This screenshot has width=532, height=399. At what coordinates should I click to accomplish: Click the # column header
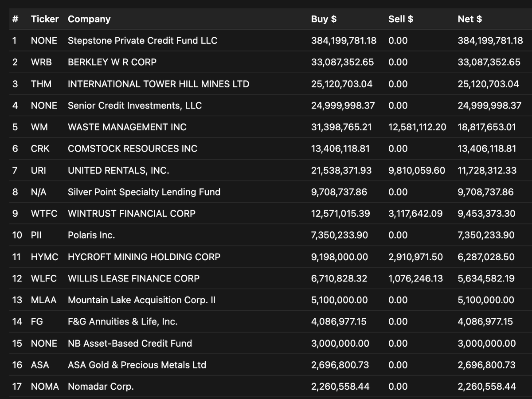[15, 19]
